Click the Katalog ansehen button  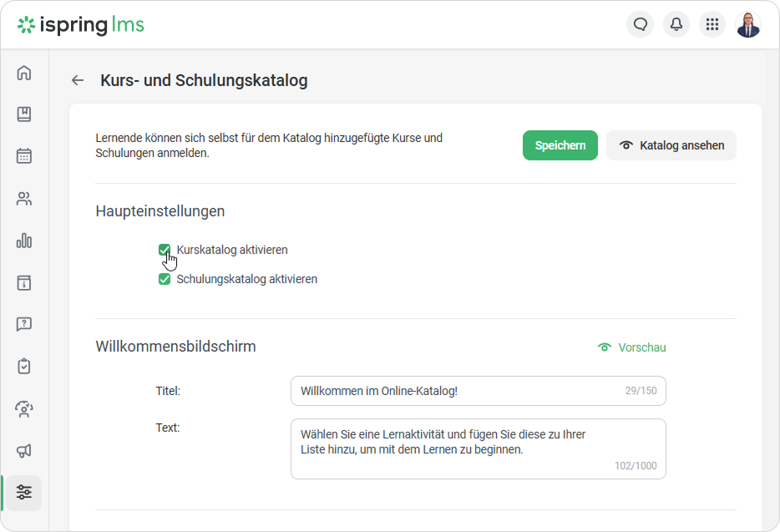click(671, 145)
